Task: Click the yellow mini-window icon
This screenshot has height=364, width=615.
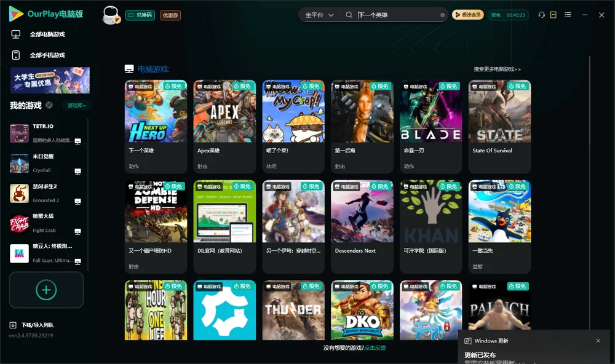Action: click(x=553, y=15)
